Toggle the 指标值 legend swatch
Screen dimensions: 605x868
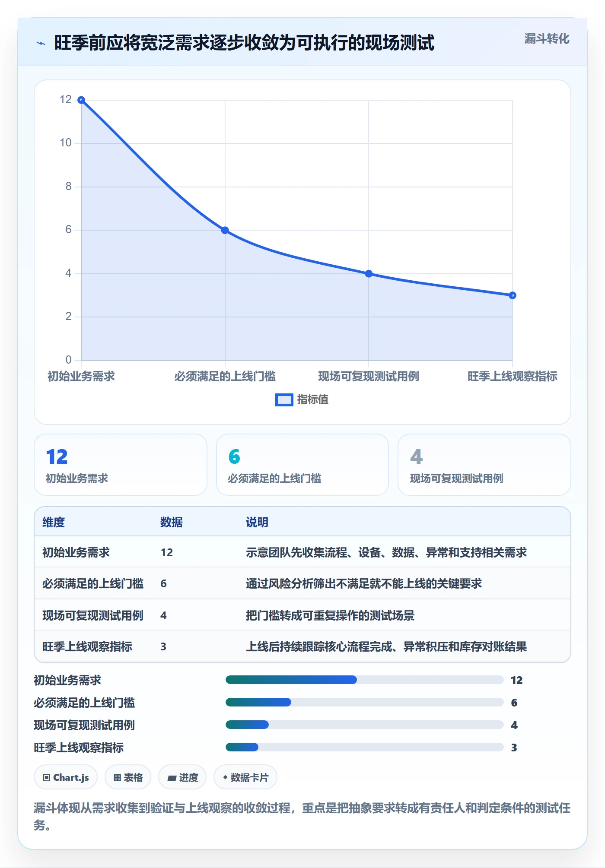(284, 400)
